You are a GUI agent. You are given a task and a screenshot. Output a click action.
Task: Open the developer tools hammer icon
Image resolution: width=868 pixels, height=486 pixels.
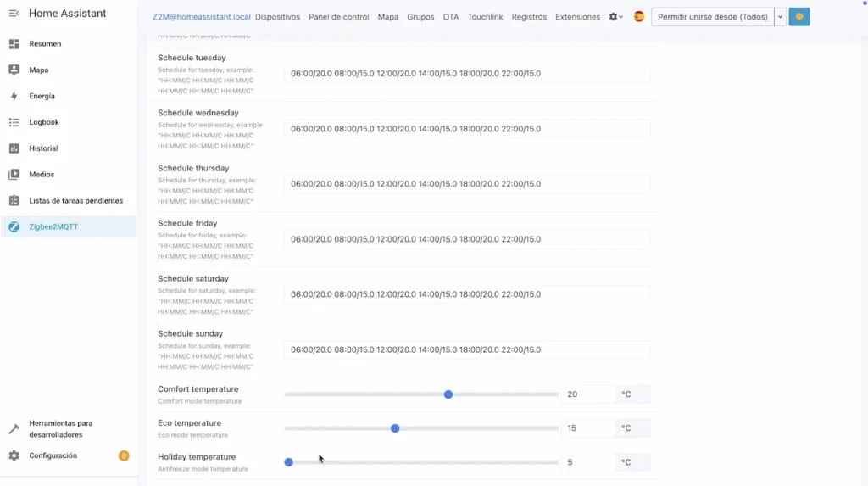pyautogui.click(x=14, y=429)
